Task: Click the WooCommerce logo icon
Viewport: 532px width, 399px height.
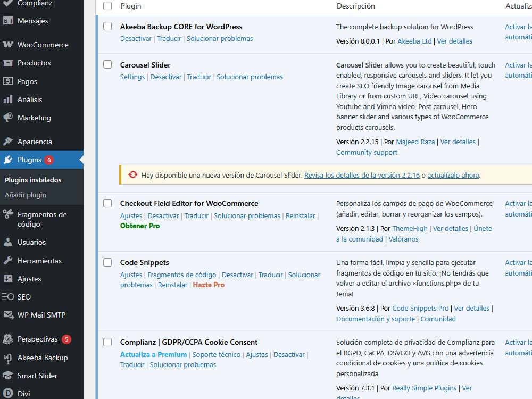Action: tap(8, 45)
